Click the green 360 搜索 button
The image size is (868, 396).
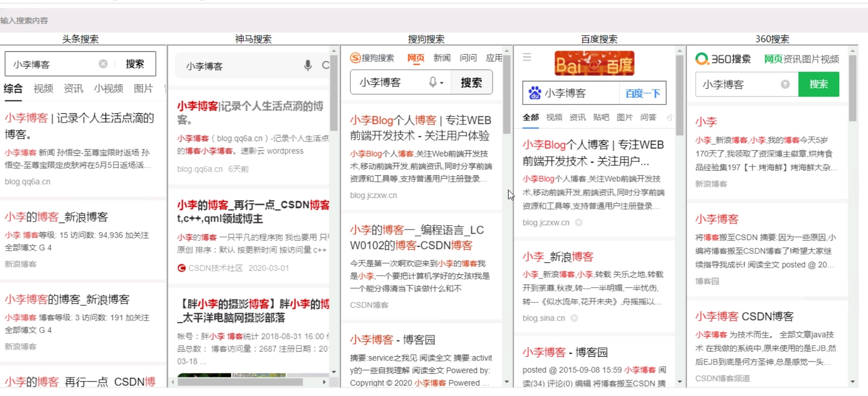818,84
